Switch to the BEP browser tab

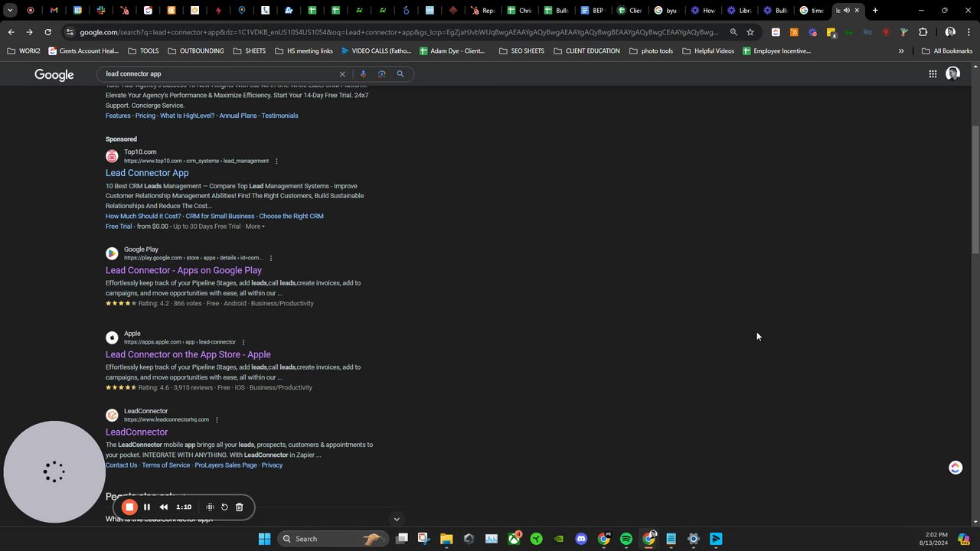[x=593, y=11]
